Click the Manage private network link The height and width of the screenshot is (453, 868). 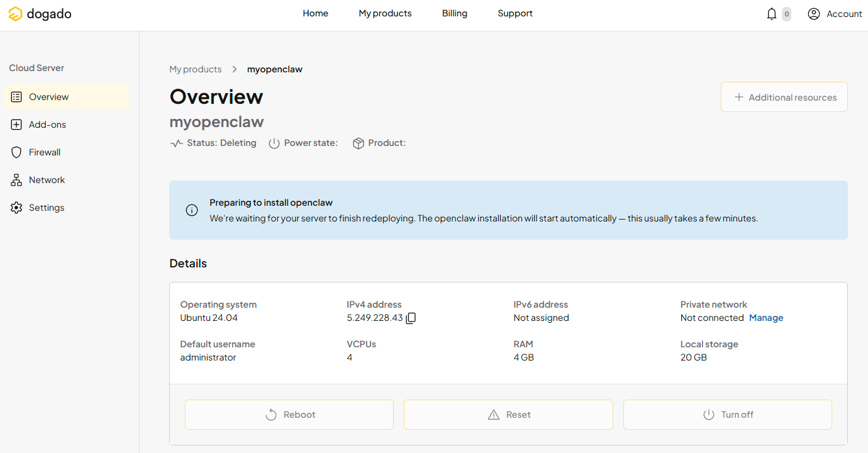click(766, 318)
